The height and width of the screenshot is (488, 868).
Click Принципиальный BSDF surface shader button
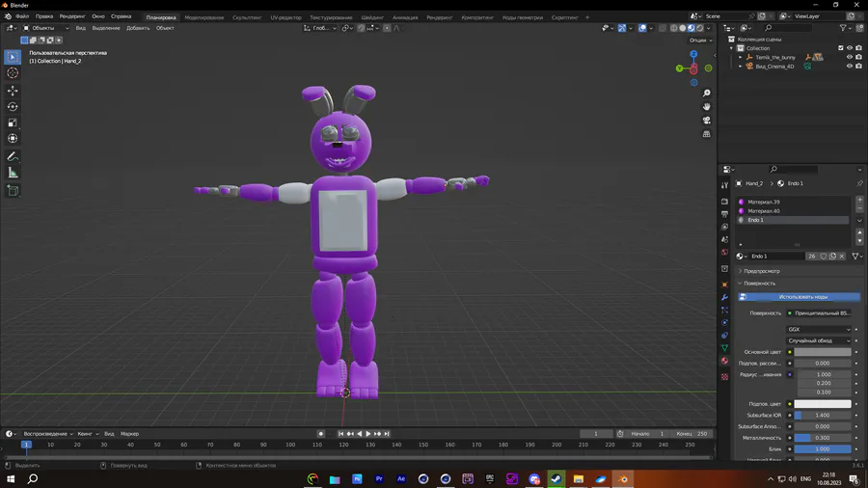pyautogui.click(x=819, y=313)
